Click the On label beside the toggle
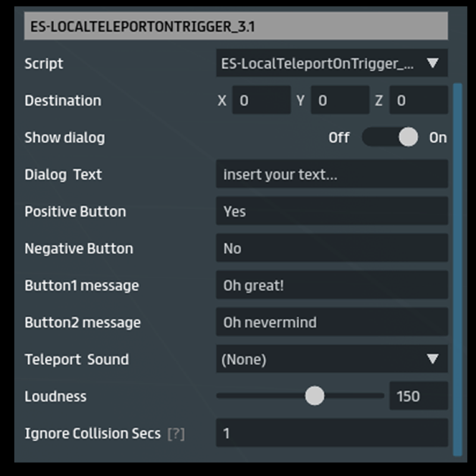The height and width of the screenshot is (476, 476). point(438,137)
